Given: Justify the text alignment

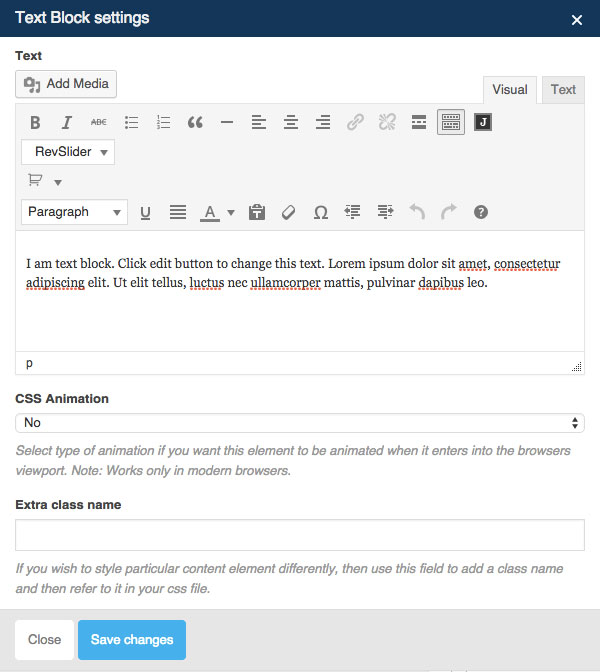Looking at the screenshot, I should pyautogui.click(x=177, y=212).
